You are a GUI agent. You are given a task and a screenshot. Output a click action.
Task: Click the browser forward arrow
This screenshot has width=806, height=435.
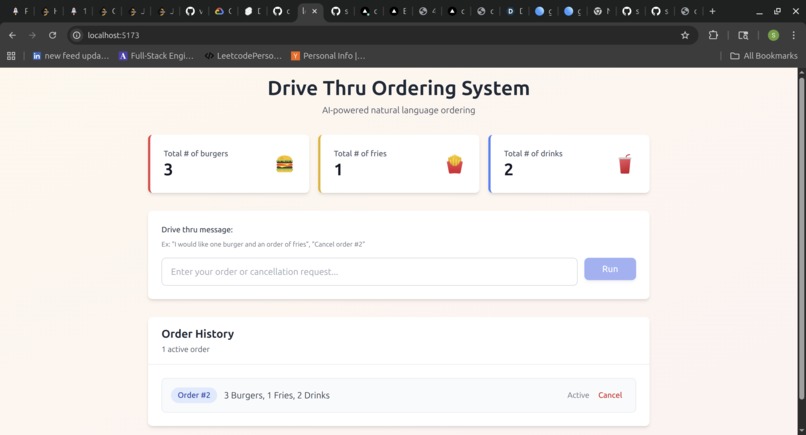coord(32,35)
